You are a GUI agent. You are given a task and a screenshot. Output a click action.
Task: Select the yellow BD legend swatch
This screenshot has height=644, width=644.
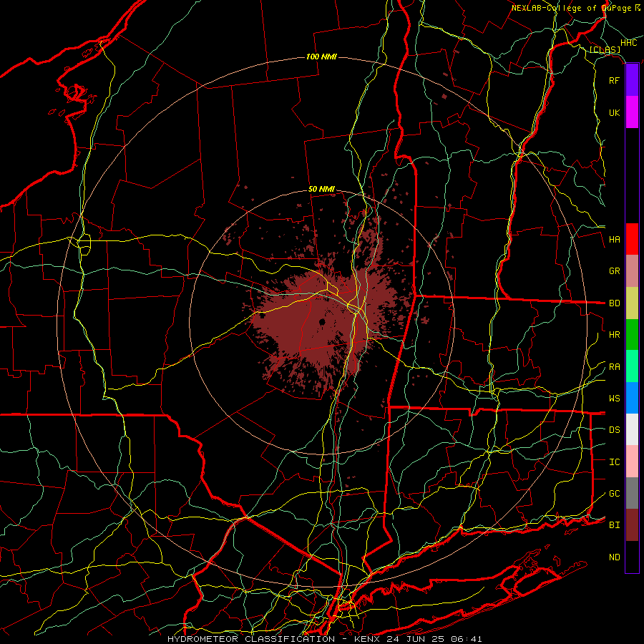point(632,303)
